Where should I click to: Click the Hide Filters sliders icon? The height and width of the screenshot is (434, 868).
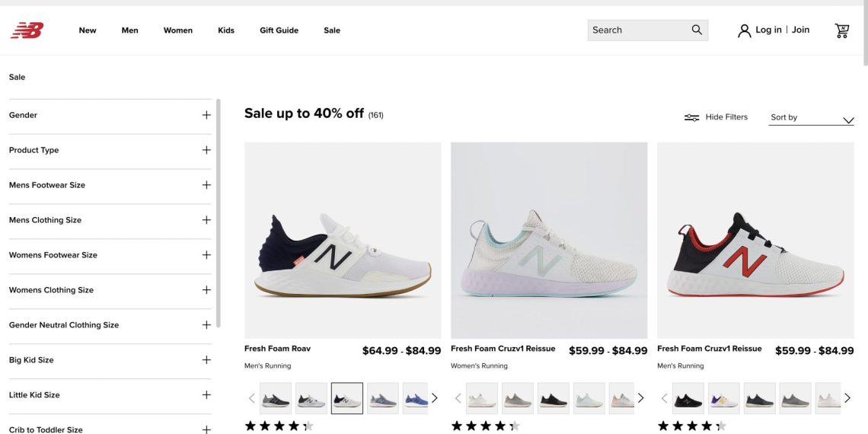(x=691, y=117)
